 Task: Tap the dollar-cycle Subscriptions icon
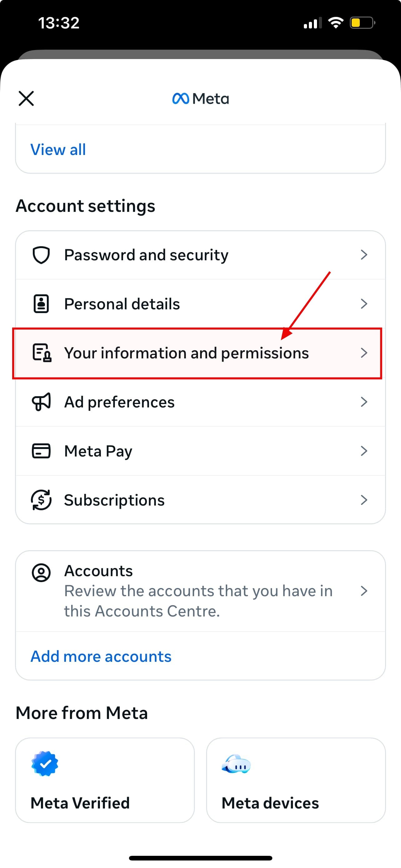[41, 500]
